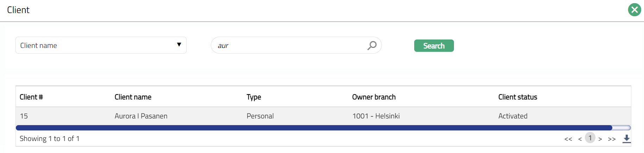Click the horizontal table scrollbar

pyautogui.click(x=313, y=128)
